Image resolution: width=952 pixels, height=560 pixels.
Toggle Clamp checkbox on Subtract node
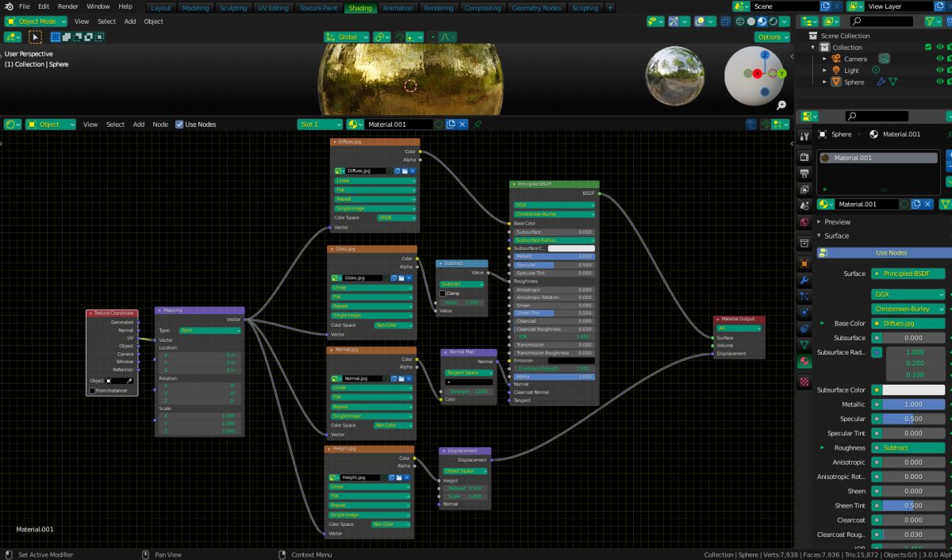(x=443, y=293)
